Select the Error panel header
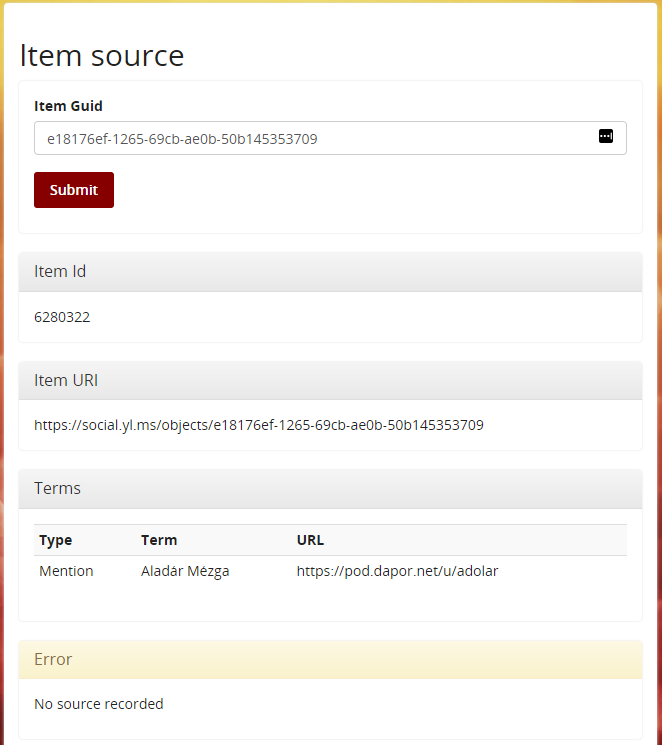Screen dimensions: 662x745 point(330,660)
